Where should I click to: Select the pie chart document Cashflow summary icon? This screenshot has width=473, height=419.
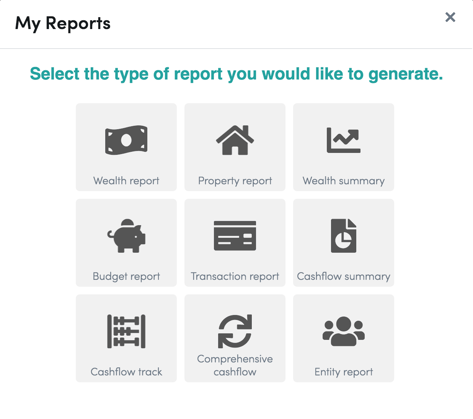343,236
